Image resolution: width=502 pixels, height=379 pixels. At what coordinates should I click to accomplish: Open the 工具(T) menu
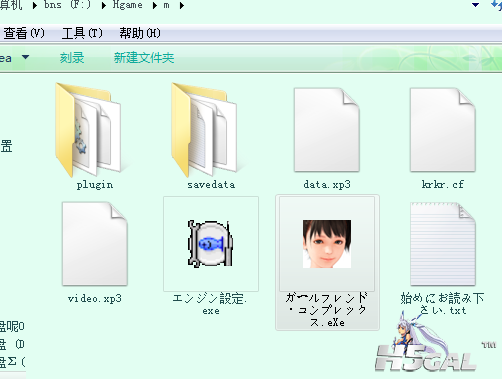82,33
